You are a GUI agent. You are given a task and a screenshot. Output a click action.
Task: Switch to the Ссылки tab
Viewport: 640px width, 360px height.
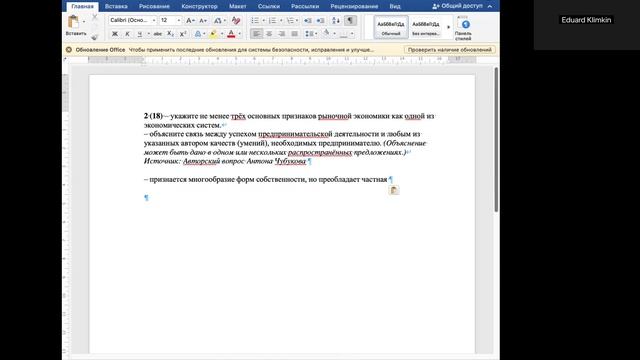(x=269, y=7)
